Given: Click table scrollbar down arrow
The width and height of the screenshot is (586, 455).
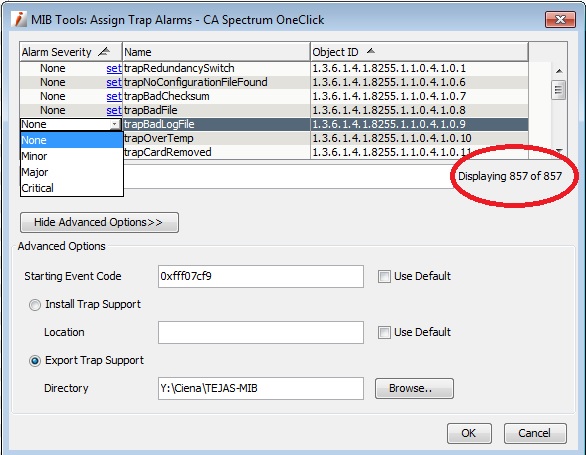Looking at the screenshot, I should 559,151.
